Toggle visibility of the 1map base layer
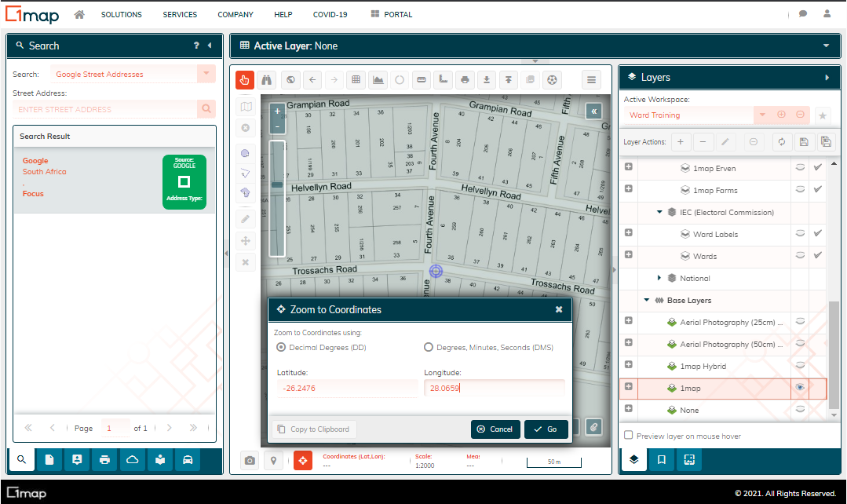This screenshot has width=847, height=504. tap(800, 388)
